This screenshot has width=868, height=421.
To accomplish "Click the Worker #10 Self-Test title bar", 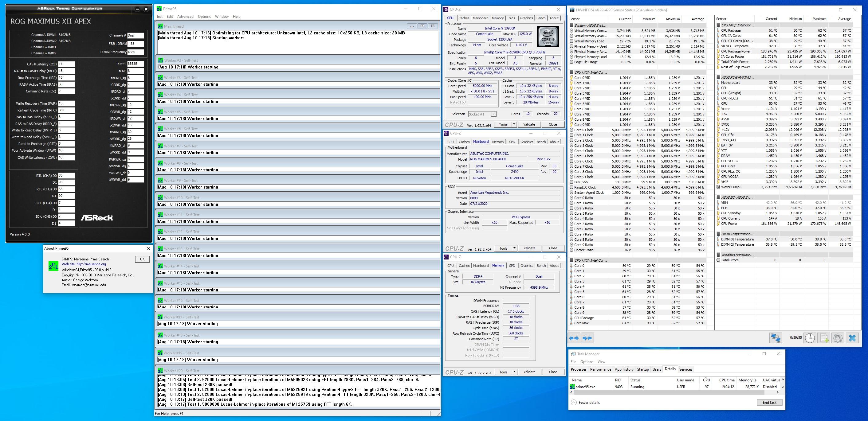I will (x=298, y=198).
